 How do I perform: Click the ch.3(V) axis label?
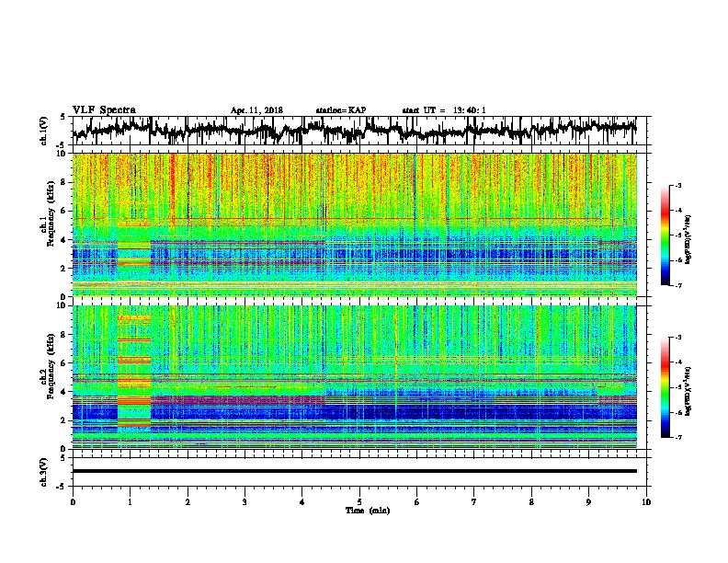click(x=44, y=472)
